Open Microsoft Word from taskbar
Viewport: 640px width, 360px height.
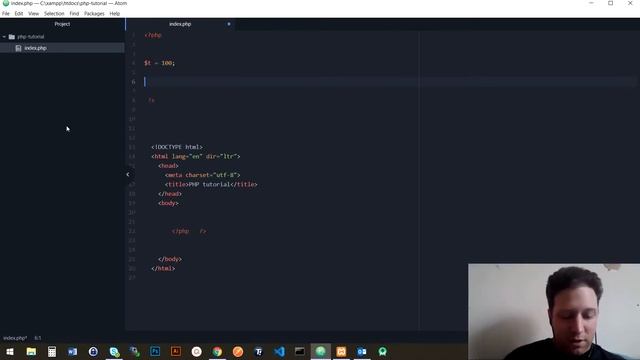73,351
